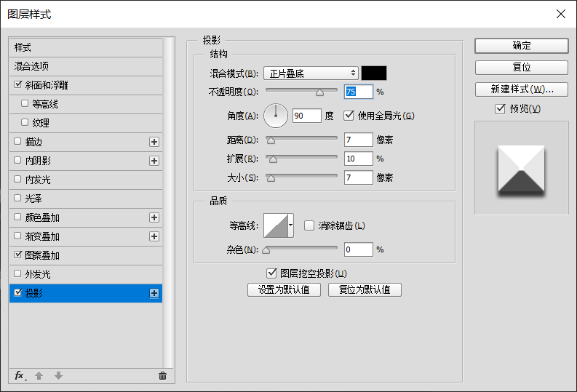Click 复位为默认值 button
This screenshot has height=392, width=577.
coord(365,289)
